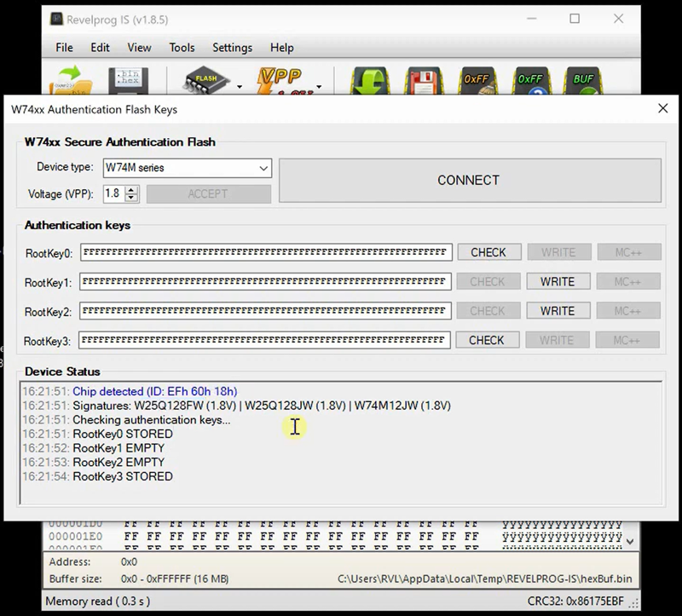The image size is (682, 616).
Task: Click the Revelprog IS app icon in title bar
Action: pos(56,19)
